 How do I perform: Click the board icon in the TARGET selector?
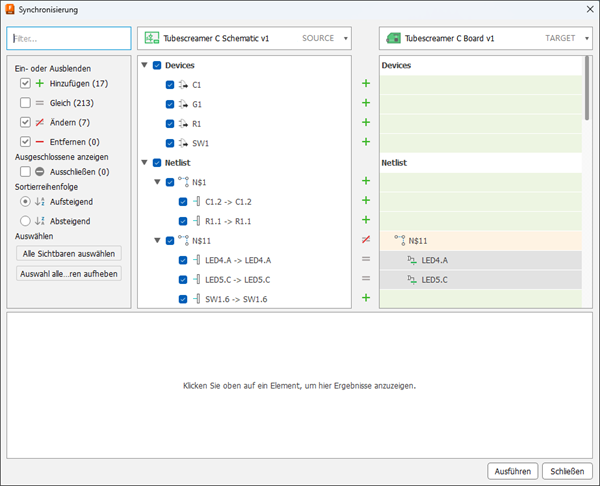[393, 38]
